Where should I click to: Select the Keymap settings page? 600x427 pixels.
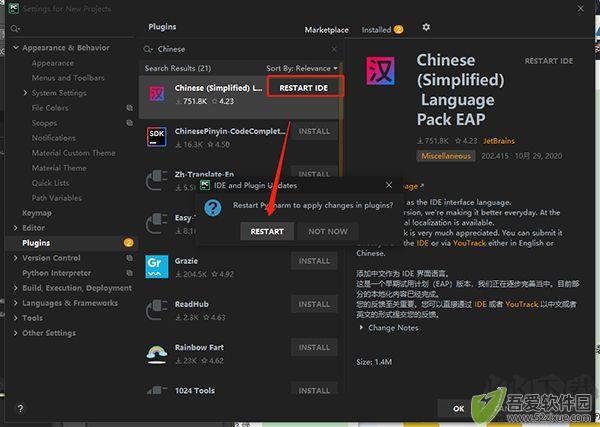[37, 213]
